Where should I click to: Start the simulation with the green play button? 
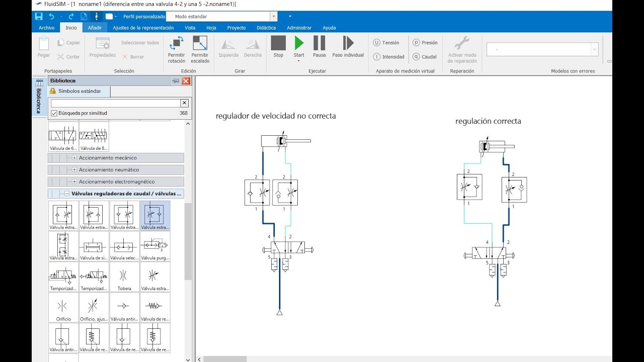(x=299, y=46)
